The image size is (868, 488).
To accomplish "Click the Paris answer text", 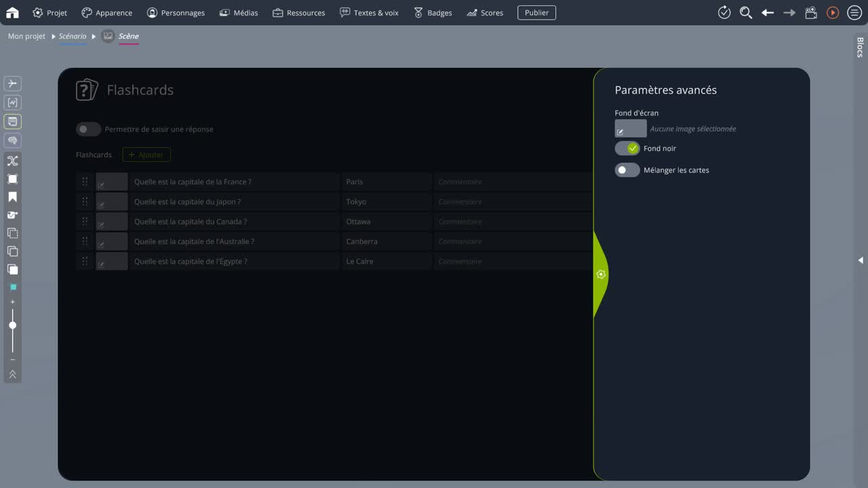I will 354,182.
